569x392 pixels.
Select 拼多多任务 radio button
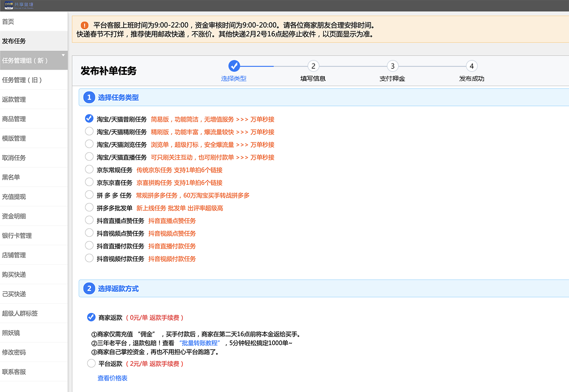(89, 195)
